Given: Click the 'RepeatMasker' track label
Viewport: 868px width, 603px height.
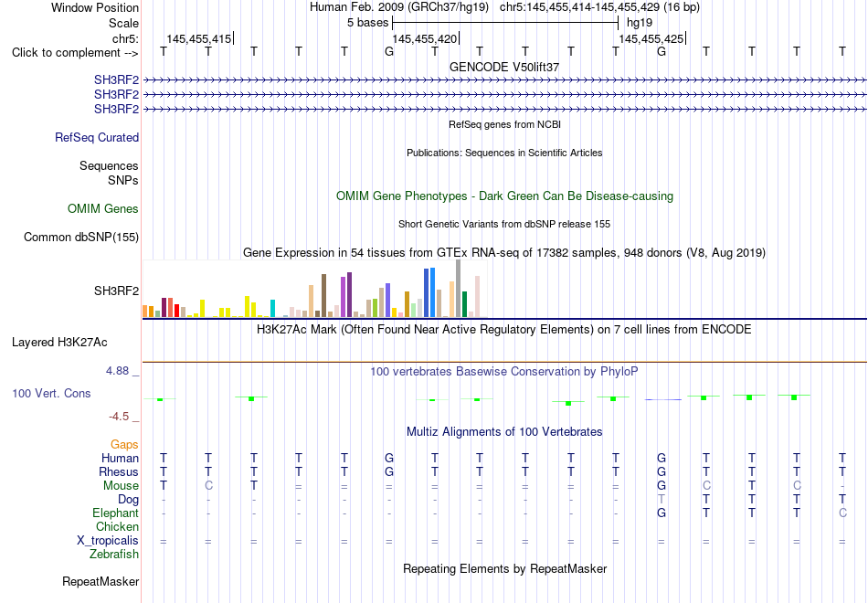Looking at the screenshot, I should coord(101,581).
